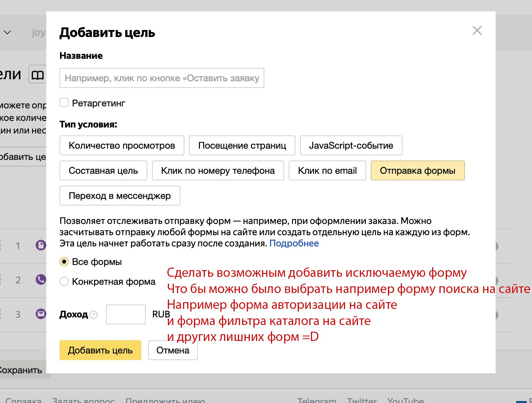Image resolution: width=532 pixels, height=403 pixels.
Task: Expand the chevron dropdown at top left
Action: point(7,32)
